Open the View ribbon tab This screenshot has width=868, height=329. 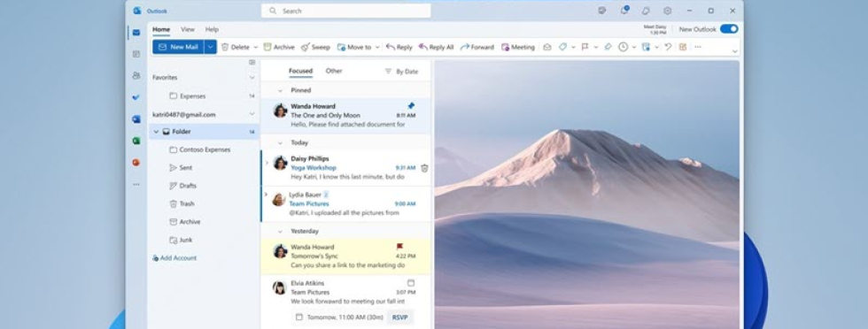[x=188, y=29]
